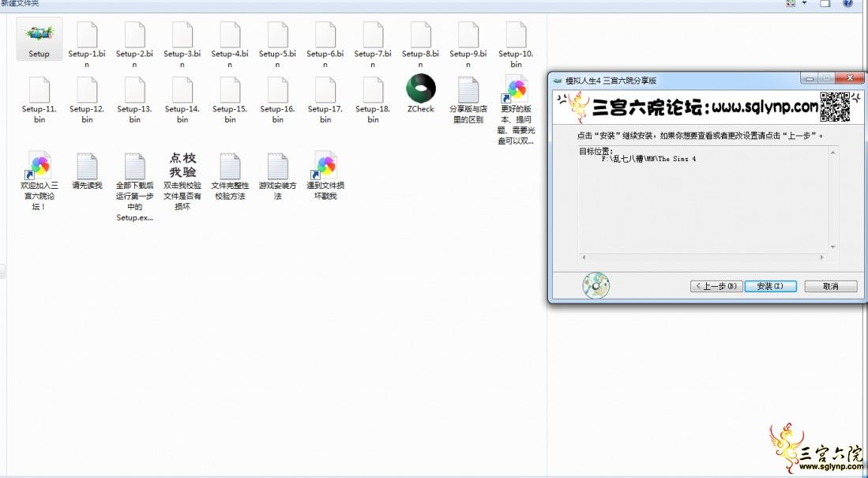The image size is (868, 478).
Task: Select the Setup-13.bin file
Action: (134, 100)
